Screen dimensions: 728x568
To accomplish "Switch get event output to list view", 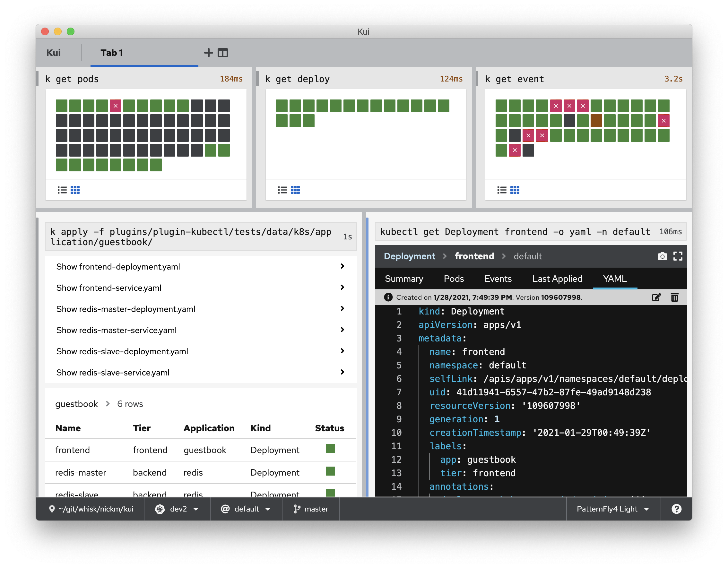I will 502,190.
